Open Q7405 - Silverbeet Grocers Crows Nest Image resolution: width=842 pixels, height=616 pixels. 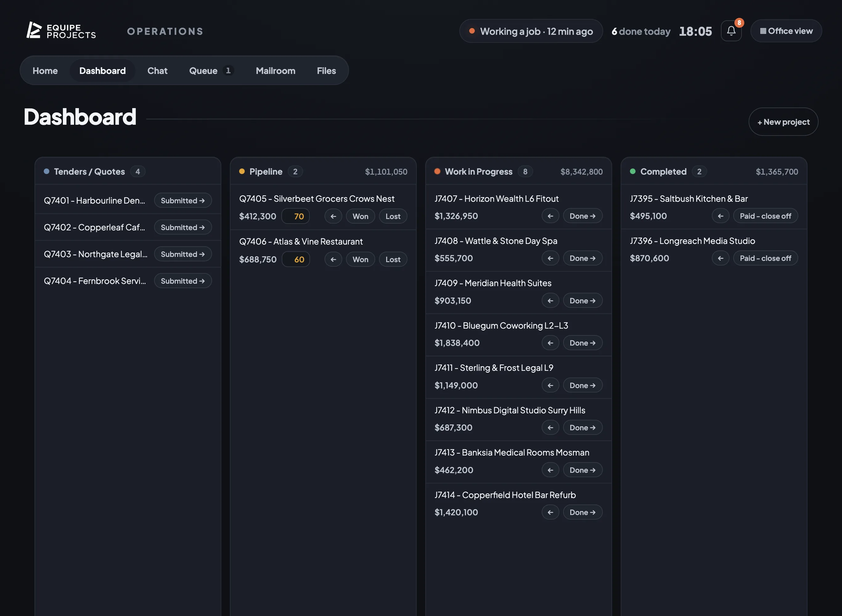tap(317, 198)
